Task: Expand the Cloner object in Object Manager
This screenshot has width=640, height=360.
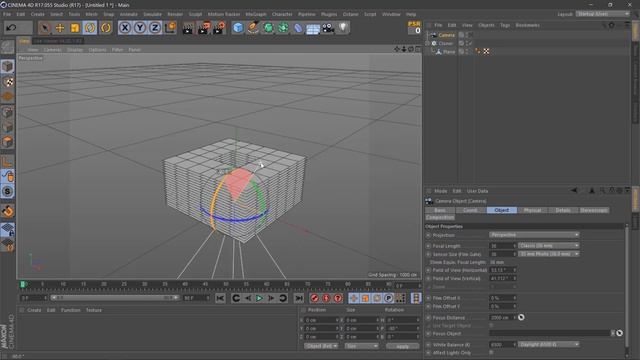Action: pyautogui.click(x=427, y=43)
